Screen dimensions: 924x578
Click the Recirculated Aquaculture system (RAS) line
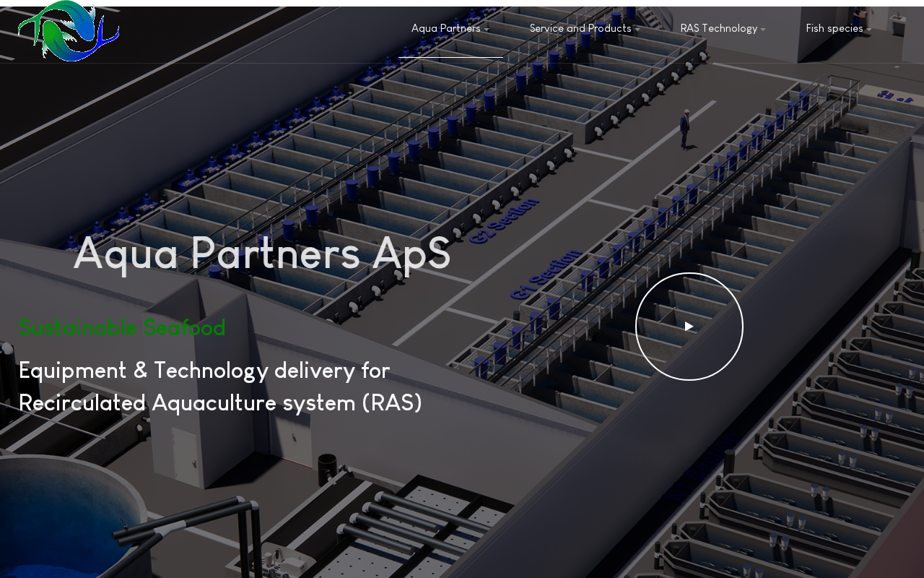pos(220,403)
